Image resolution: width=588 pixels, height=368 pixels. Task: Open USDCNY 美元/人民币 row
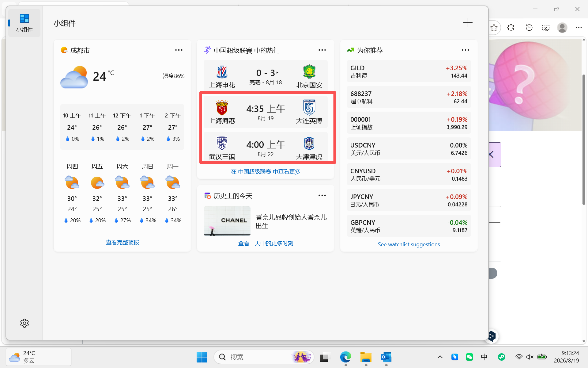[409, 149]
